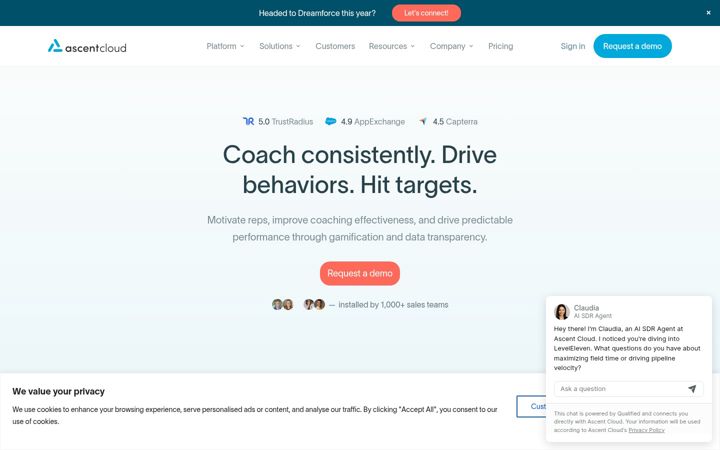Open the 4.5 Capterra rating
This screenshot has height=450, width=720.
pos(448,122)
